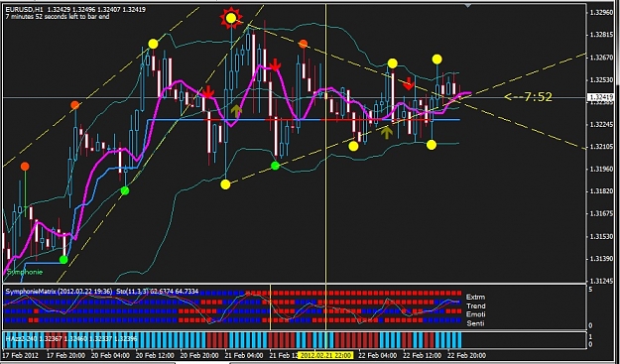Select highlighted date label 2012.02.21 22:00
Viewport: 620px width, 364px height.
(324, 355)
